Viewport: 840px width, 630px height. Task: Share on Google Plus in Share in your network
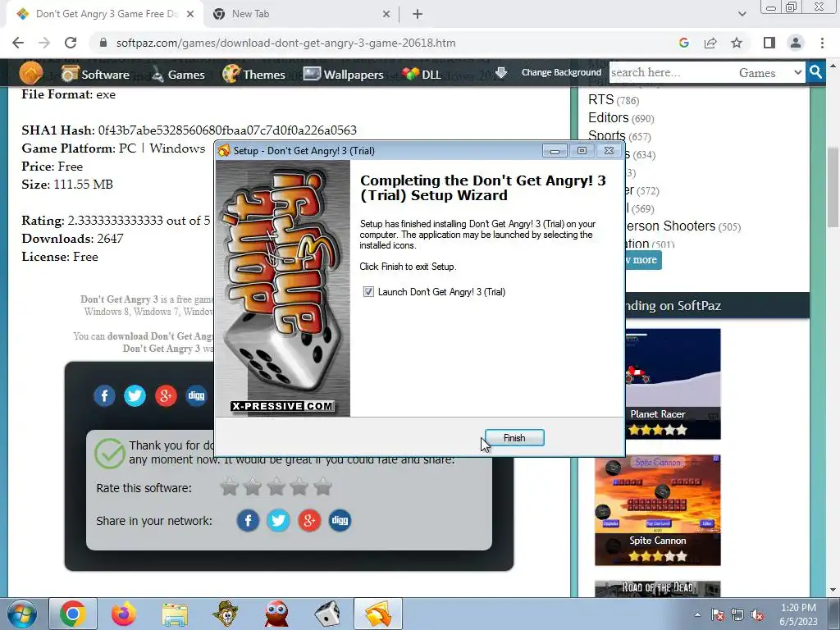(x=309, y=520)
